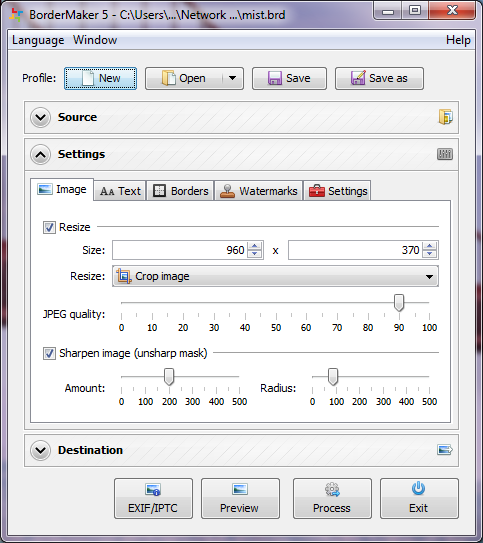The width and height of the screenshot is (483, 543).
Task: Increase height with the up spinner arrow
Action: click(x=430, y=246)
